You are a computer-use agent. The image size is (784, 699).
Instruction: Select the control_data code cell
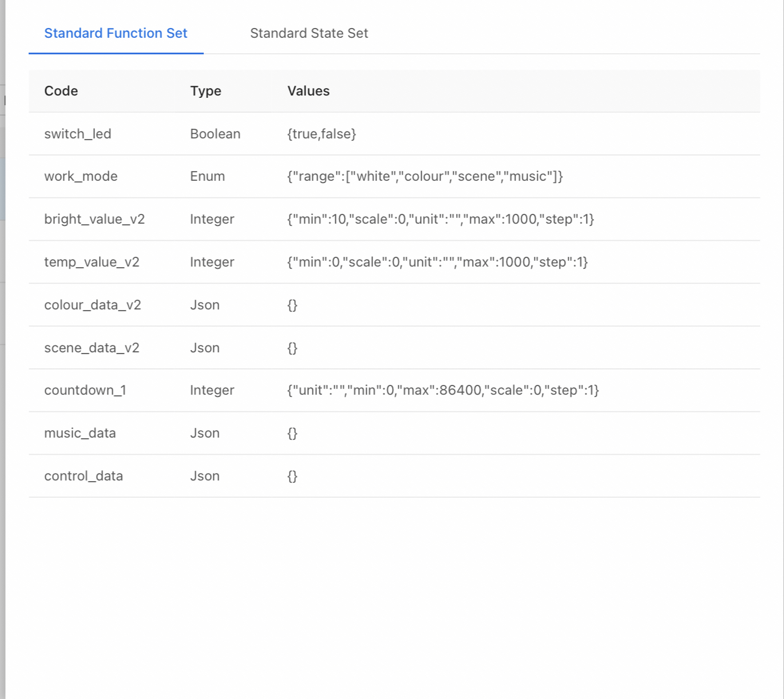click(x=84, y=476)
